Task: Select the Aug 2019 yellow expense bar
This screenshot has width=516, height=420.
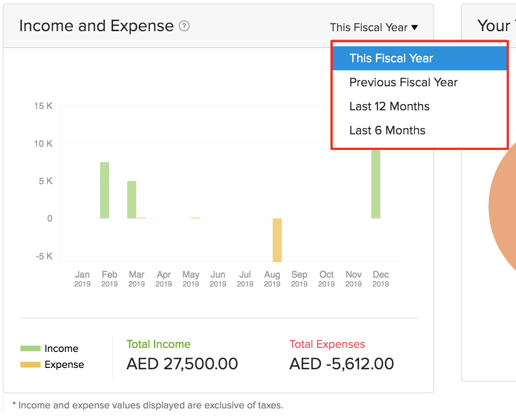Action: click(x=277, y=240)
